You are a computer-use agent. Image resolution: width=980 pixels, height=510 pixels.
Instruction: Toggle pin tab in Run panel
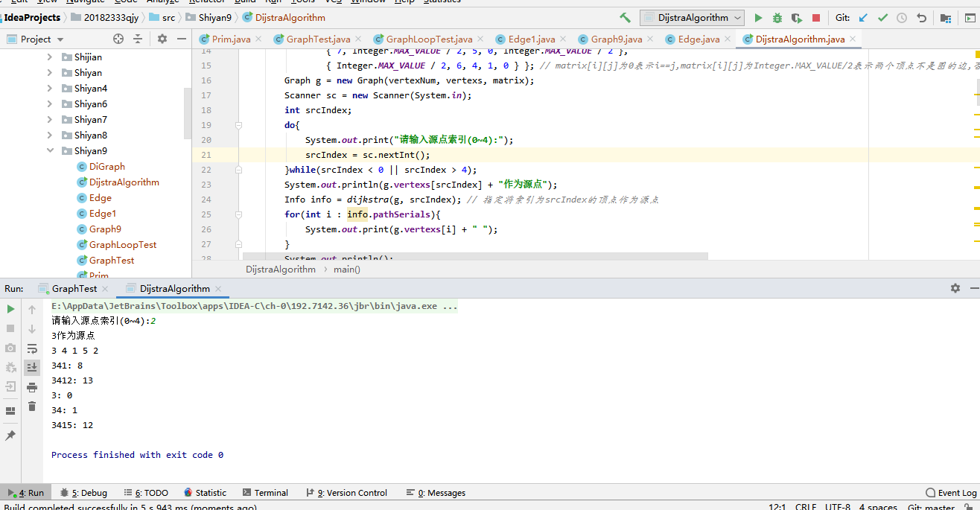tap(10, 435)
